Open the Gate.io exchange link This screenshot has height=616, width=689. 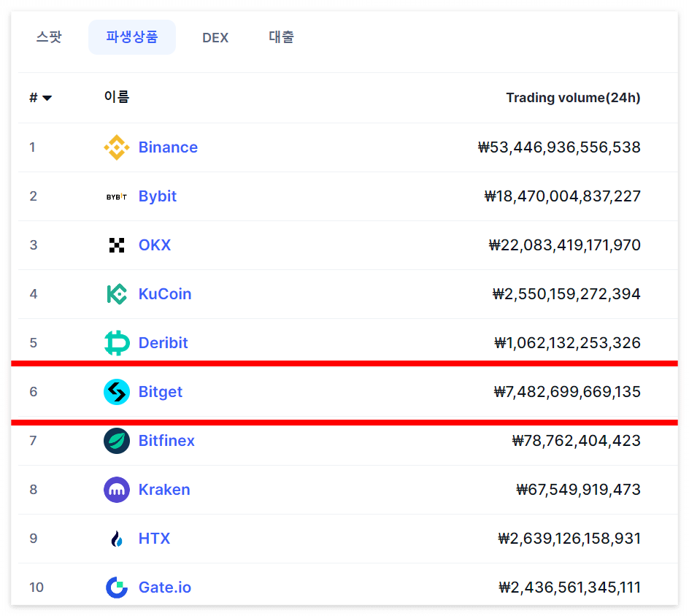[x=165, y=588]
